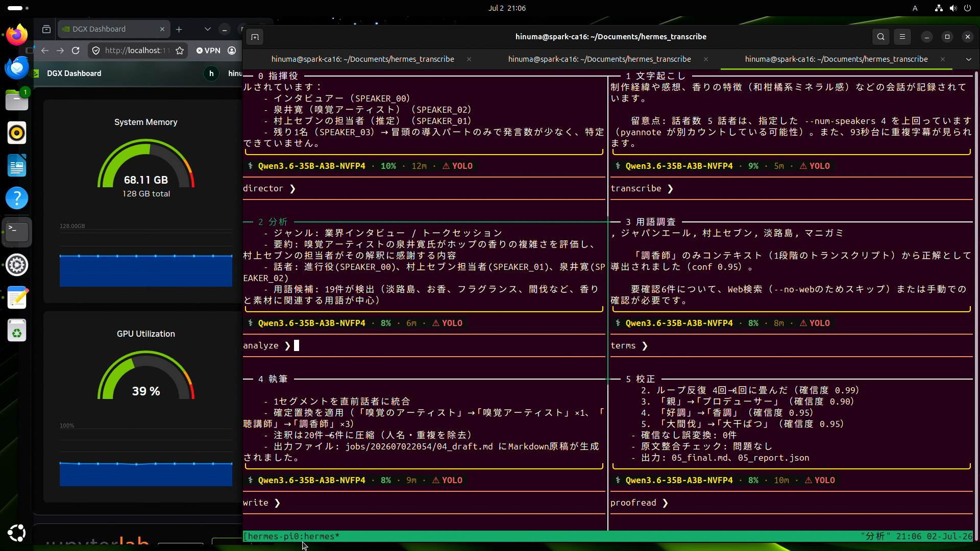Select the third terminal tab
This screenshot has height=551, width=980.
click(836, 59)
